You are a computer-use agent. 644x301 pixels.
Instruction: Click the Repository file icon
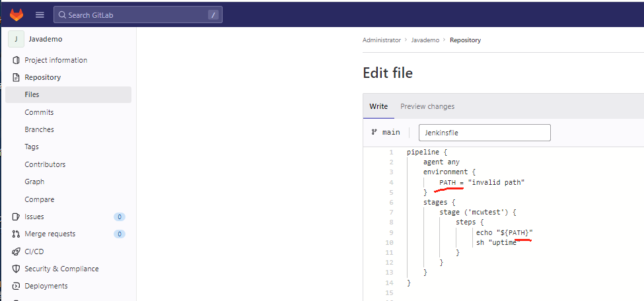click(16, 77)
